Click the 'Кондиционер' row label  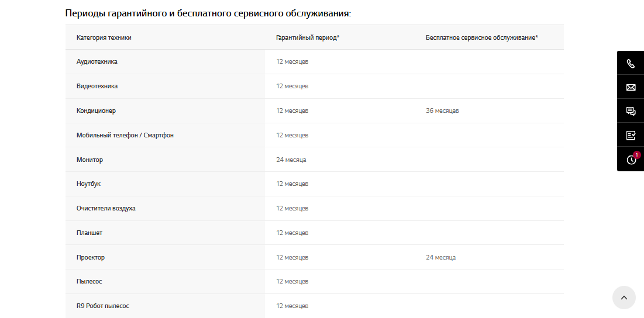click(96, 111)
